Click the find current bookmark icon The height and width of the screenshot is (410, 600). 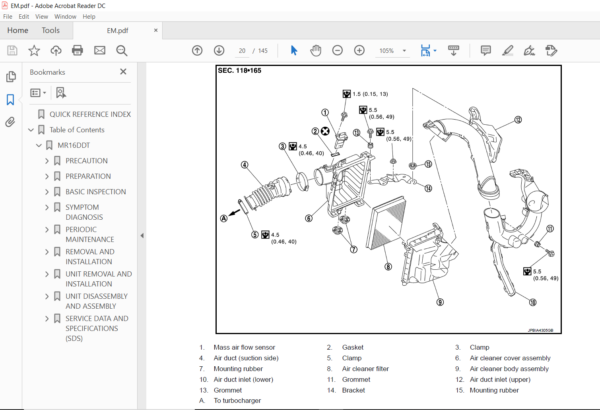[61, 93]
